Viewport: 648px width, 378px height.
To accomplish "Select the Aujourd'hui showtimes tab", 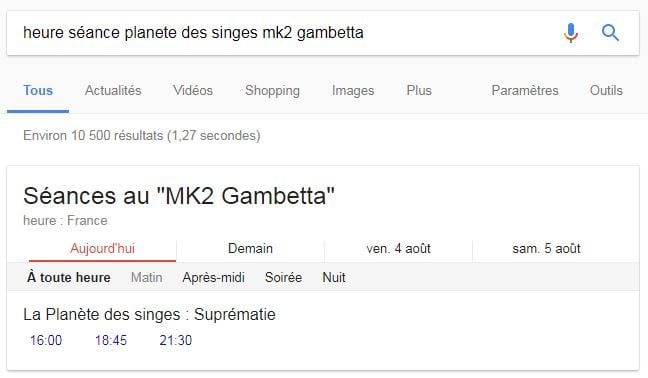I will coord(102,249).
